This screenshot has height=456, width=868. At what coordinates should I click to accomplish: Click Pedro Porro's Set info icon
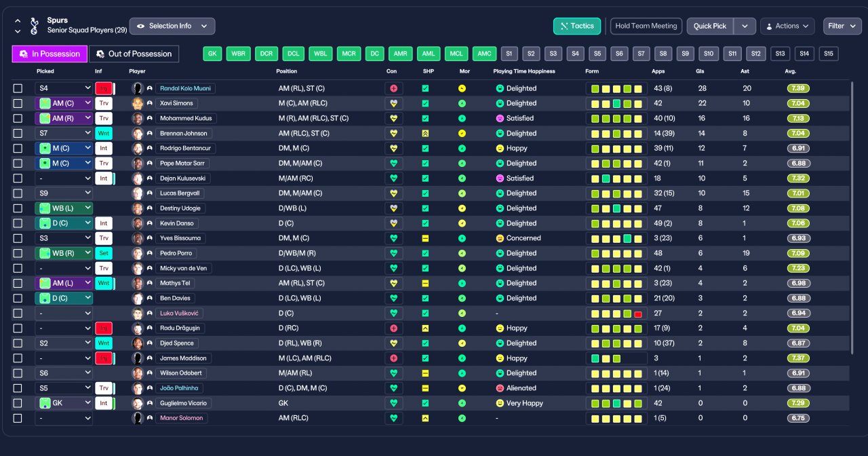[x=104, y=253]
